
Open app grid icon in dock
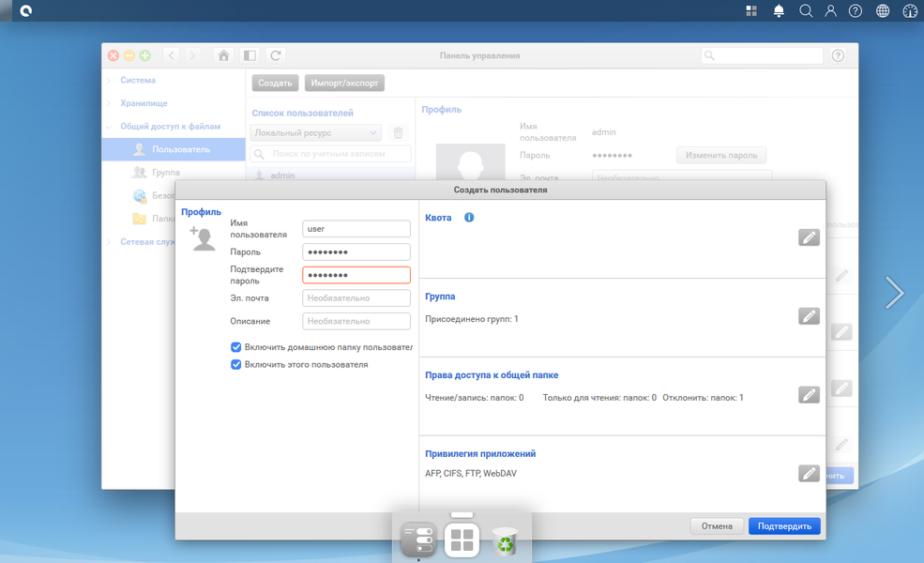(x=462, y=540)
